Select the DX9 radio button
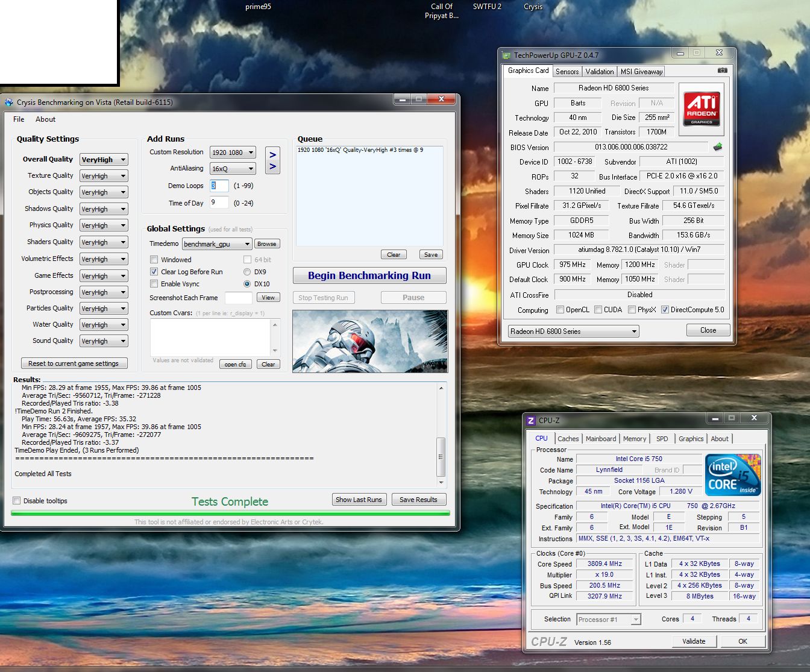Image resolution: width=810 pixels, height=672 pixels. (x=247, y=272)
